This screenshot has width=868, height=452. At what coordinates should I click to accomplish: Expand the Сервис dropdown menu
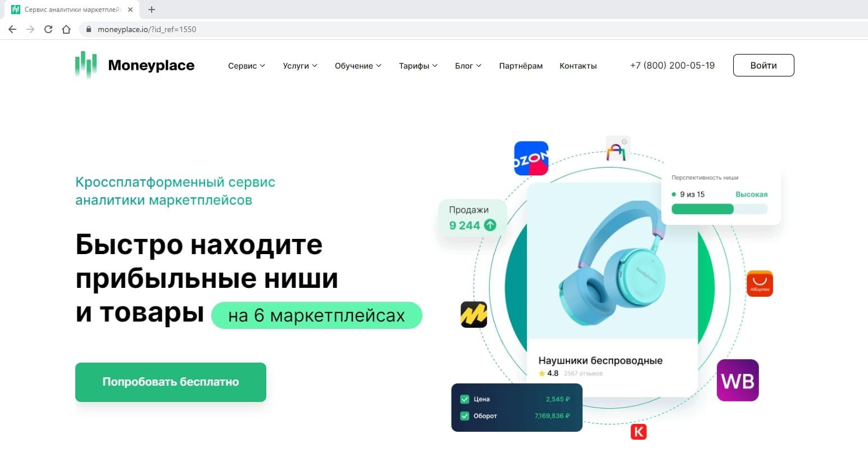pos(247,66)
